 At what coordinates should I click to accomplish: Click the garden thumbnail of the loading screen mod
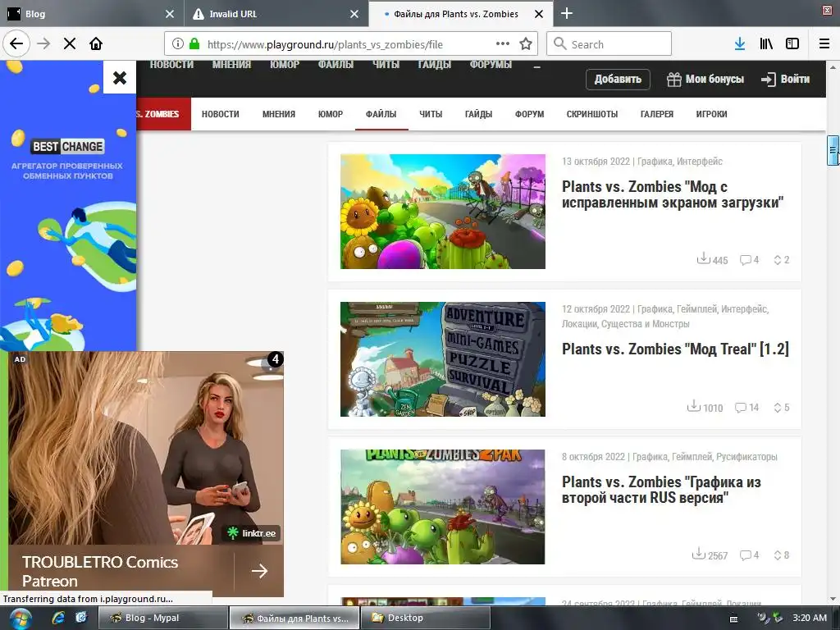pyautogui.click(x=442, y=212)
